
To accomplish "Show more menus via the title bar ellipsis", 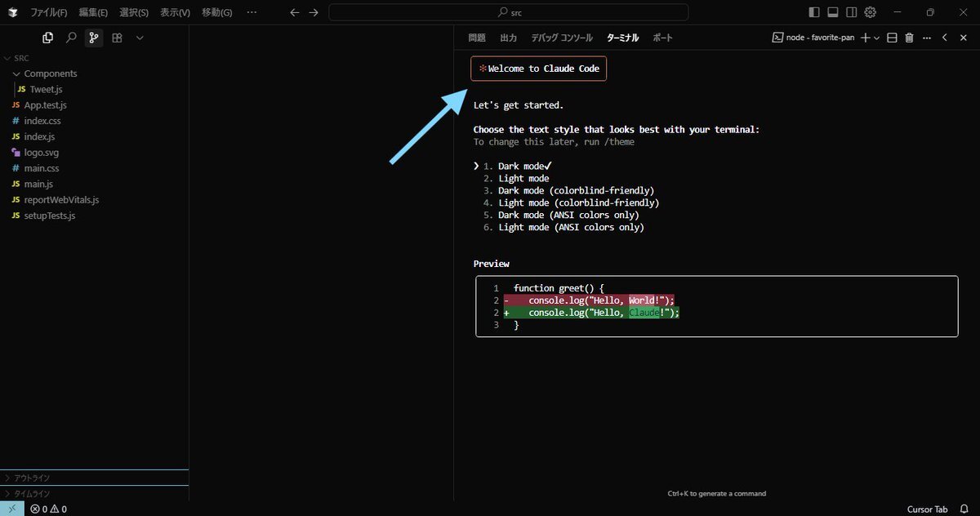I will (252, 13).
